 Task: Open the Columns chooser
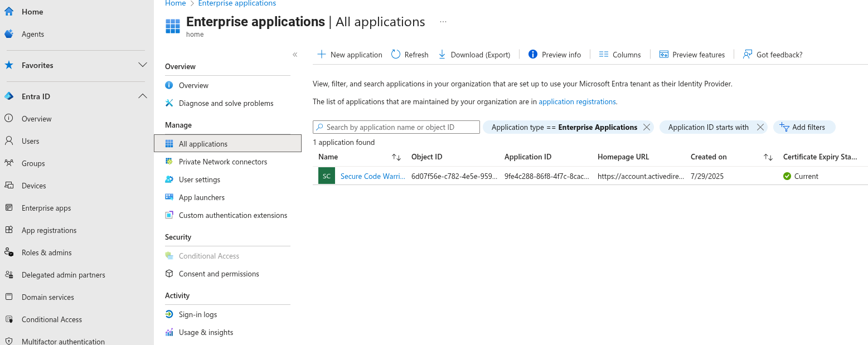(620, 55)
